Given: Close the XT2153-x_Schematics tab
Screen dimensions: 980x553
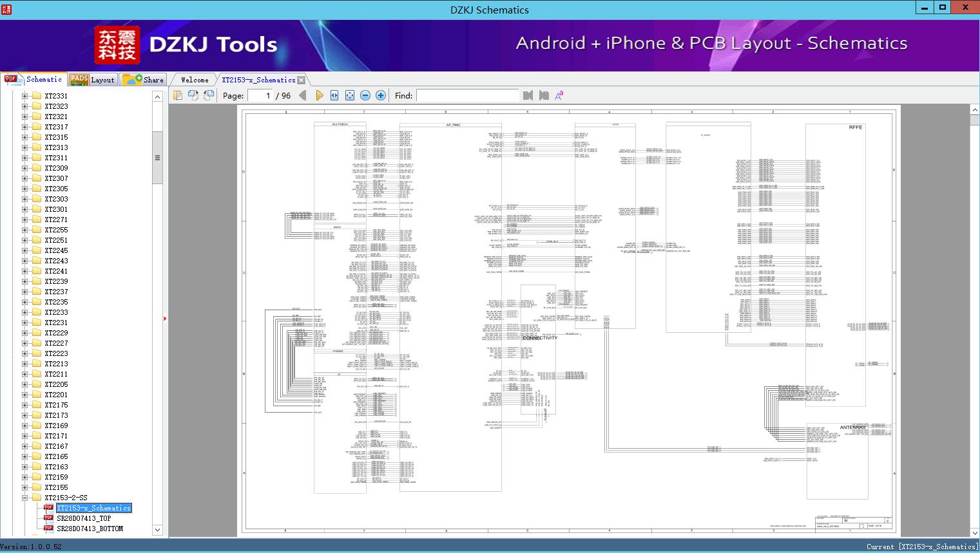Looking at the screenshot, I should 301,80.
